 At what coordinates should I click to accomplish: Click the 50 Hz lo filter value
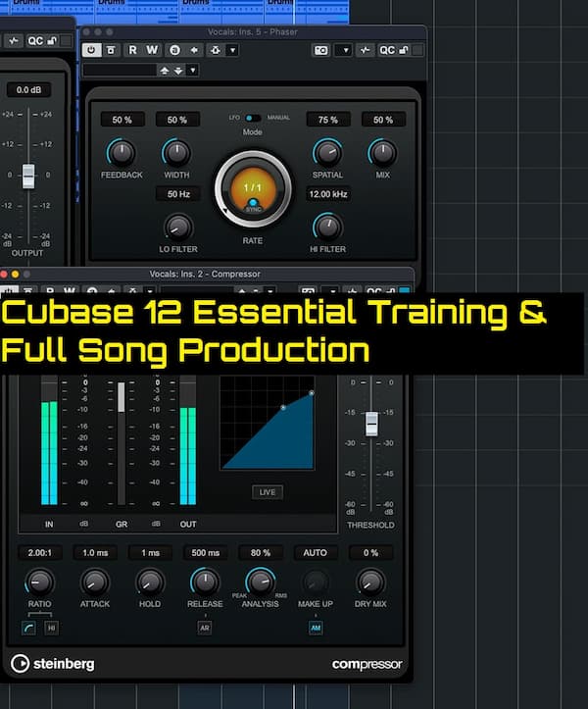178,194
